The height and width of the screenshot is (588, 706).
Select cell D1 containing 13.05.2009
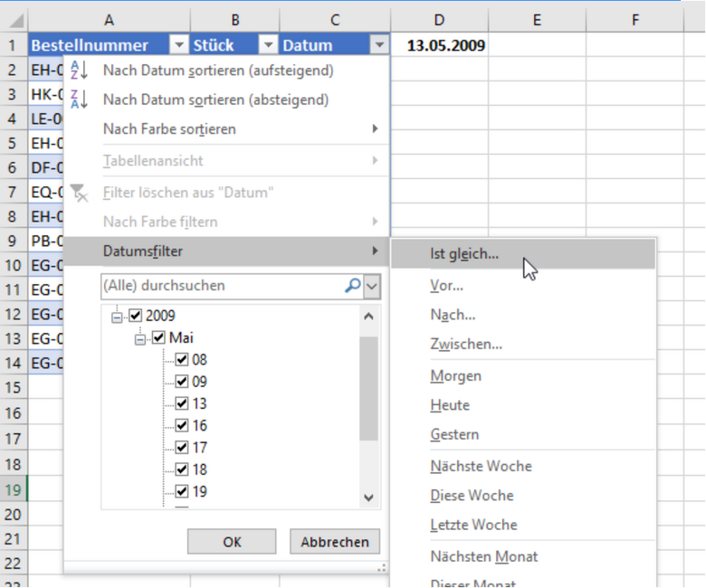439,45
